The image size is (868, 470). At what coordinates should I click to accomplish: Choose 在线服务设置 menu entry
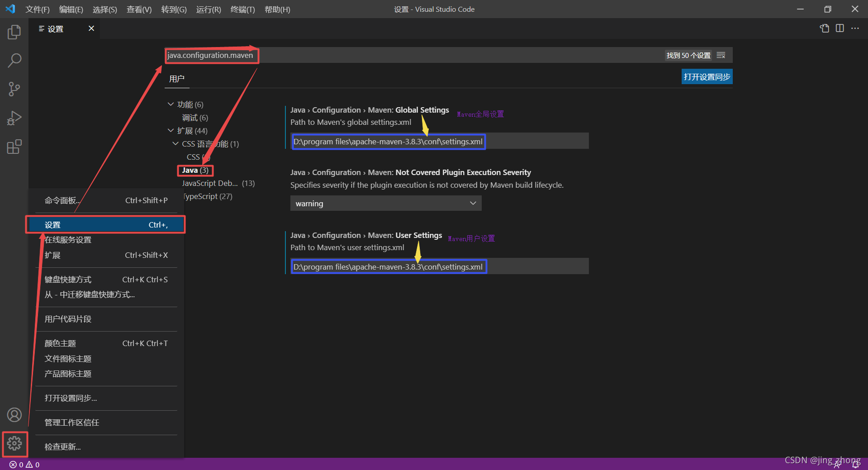(x=106, y=240)
